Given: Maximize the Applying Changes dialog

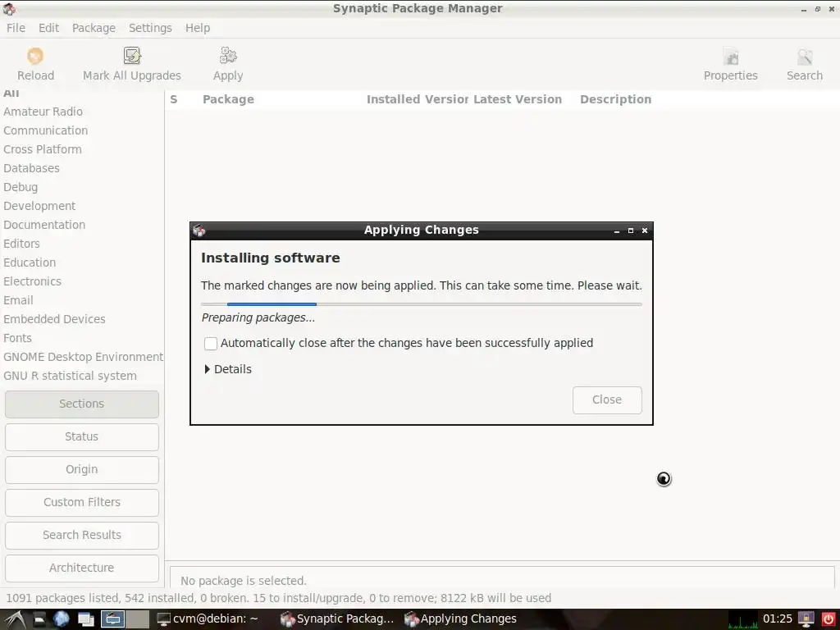Looking at the screenshot, I should click(x=631, y=231).
